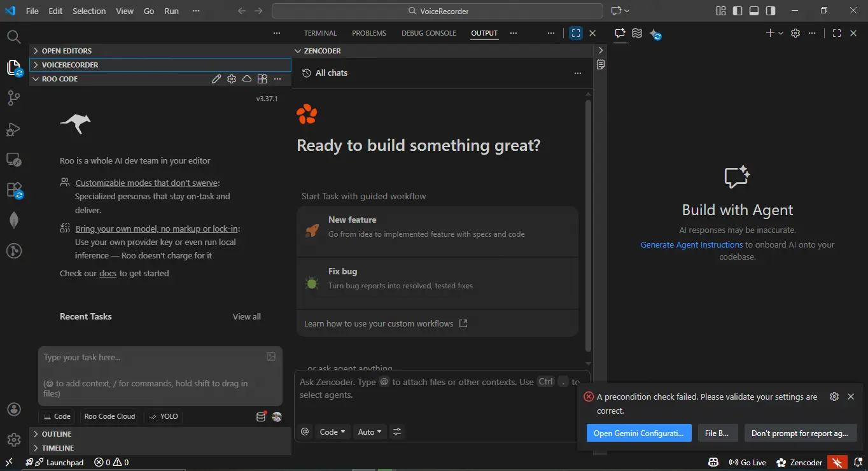Switch to the TERMINAL tab

320,33
